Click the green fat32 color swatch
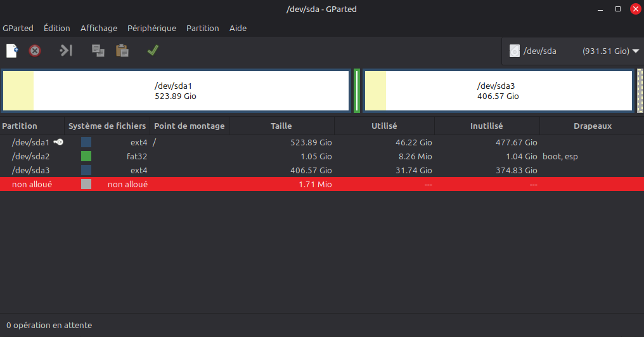This screenshot has height=337, width=644. (x=86, y=156)
